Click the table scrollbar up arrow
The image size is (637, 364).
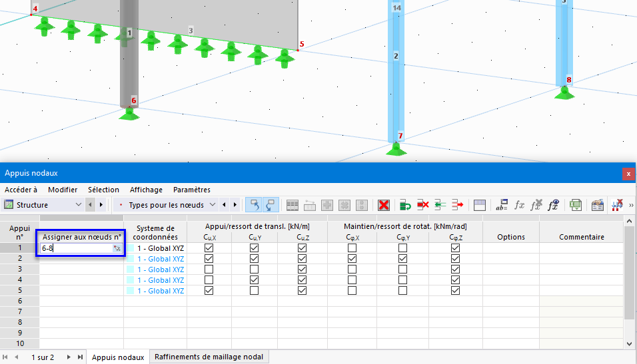(x=629, y=221)
